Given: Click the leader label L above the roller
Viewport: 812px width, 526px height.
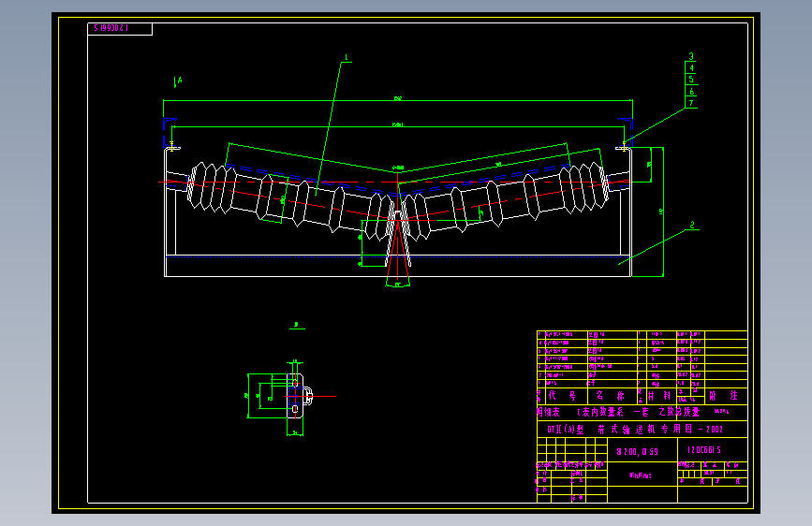Looking at the screenshot, I should [x=347, y=58].
